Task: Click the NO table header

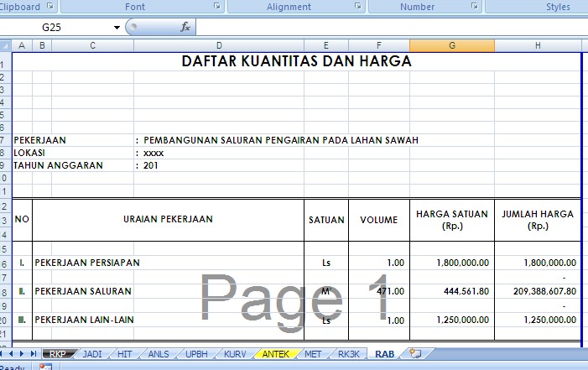Action: 22,219
